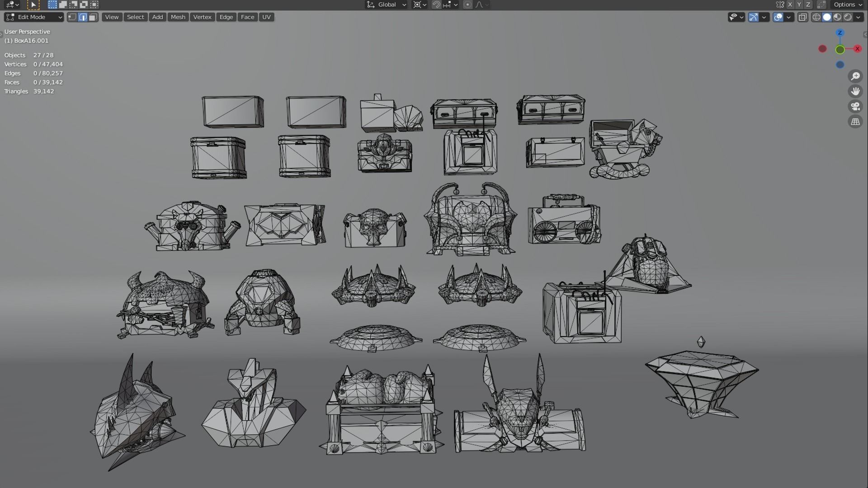Image resolution: width=868 pixels, height=488 pixels.
Task: Expand the gizmo settings dropdown arrow
Action: [x=764, y=17]
